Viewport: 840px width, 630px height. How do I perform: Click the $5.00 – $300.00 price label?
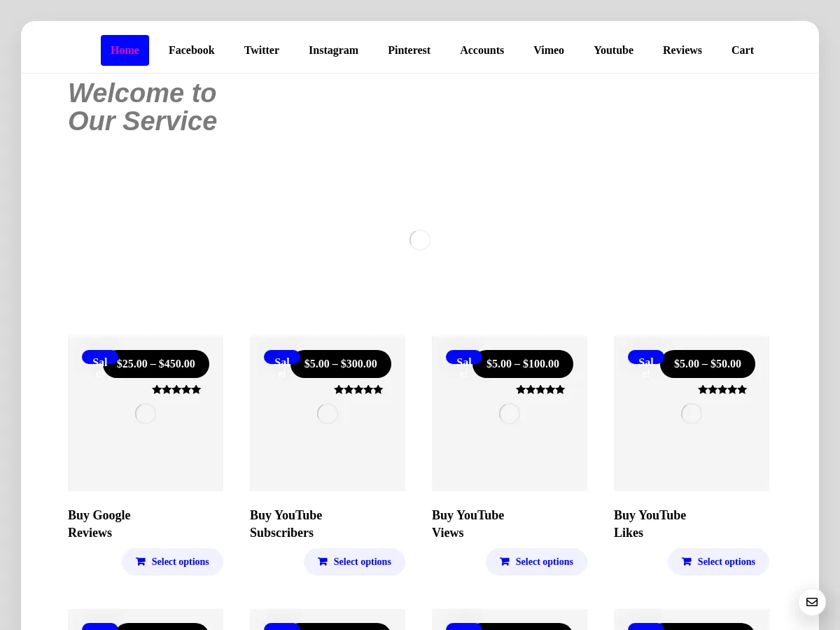pyautogui.click(x=340, y=364)
